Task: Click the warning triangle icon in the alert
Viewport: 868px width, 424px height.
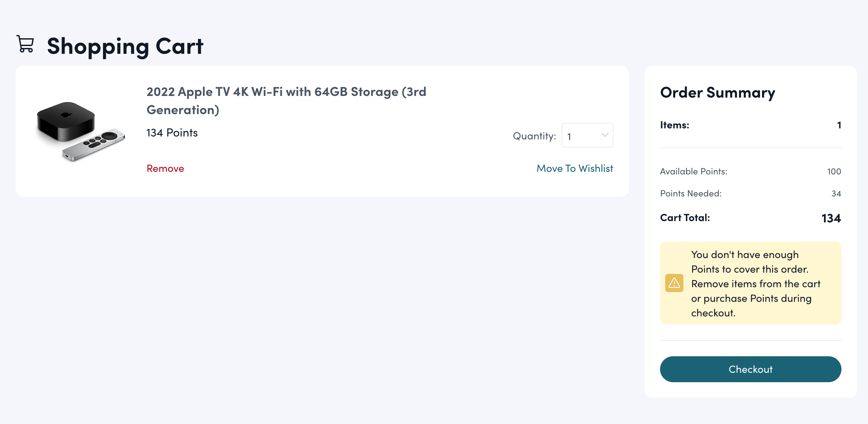Action: [x=674, y=283]
